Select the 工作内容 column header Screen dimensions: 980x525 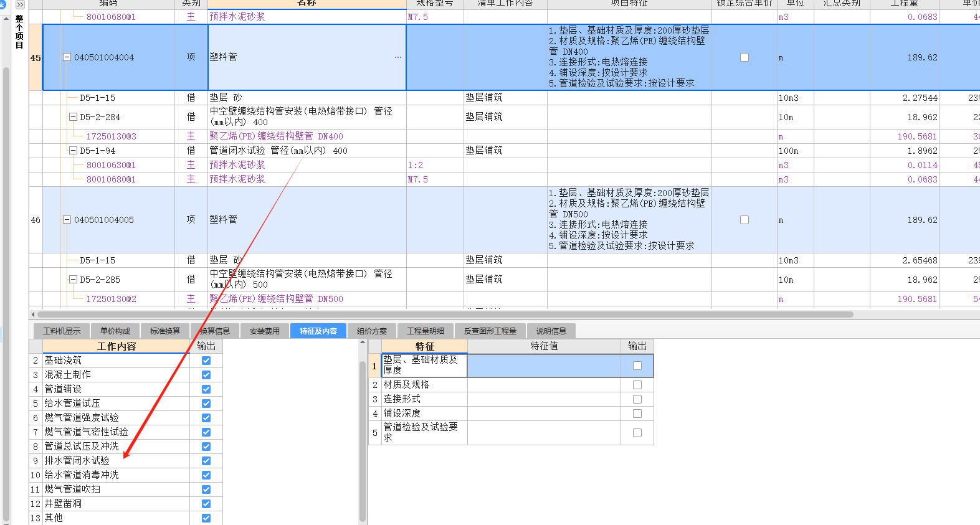pos(117,346)
